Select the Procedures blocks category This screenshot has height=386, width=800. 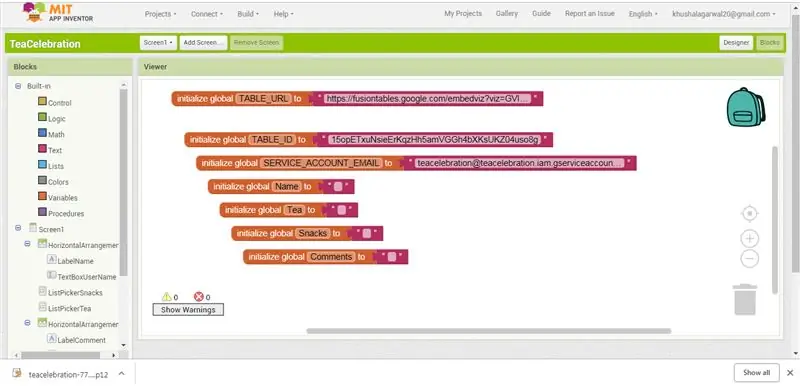[x=61, y=213]
